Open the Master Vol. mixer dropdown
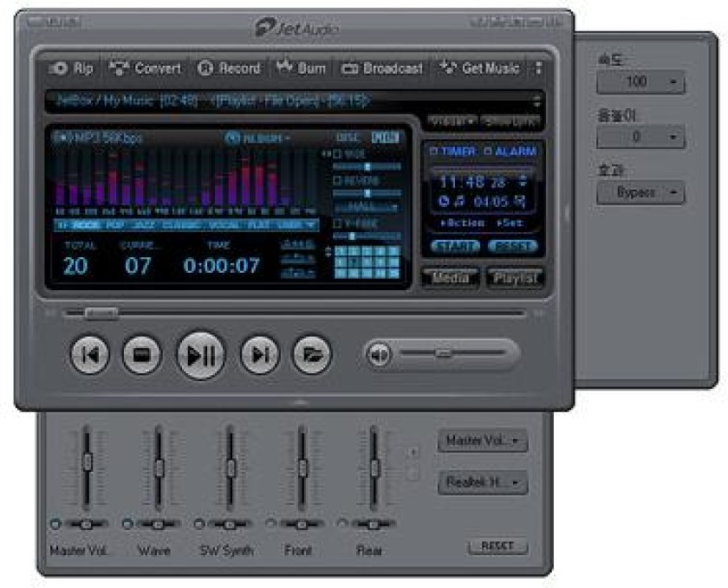The width and height of the screenshot is (728, 588). point(483,440)
